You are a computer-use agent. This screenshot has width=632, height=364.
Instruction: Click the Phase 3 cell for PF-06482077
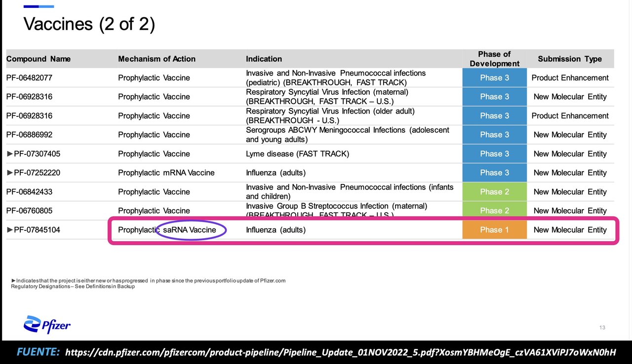[x=494, y=77]
